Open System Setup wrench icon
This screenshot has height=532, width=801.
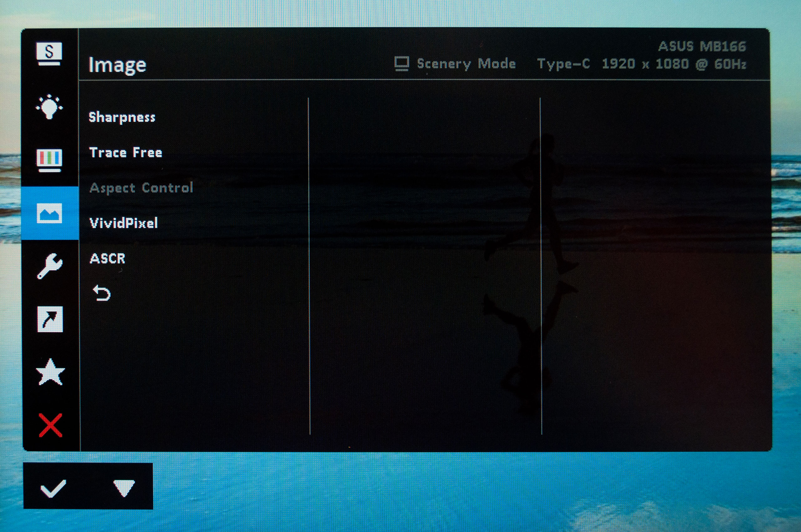[50, 266]
